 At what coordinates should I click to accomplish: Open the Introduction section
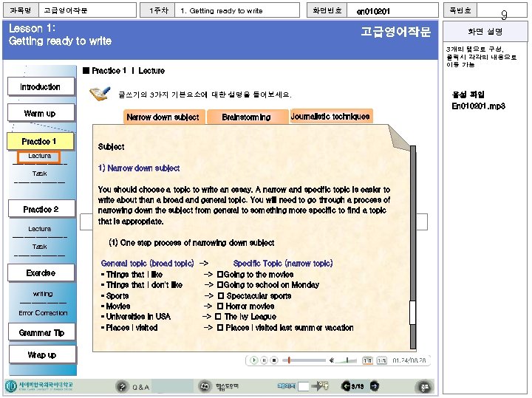[41, 87]
